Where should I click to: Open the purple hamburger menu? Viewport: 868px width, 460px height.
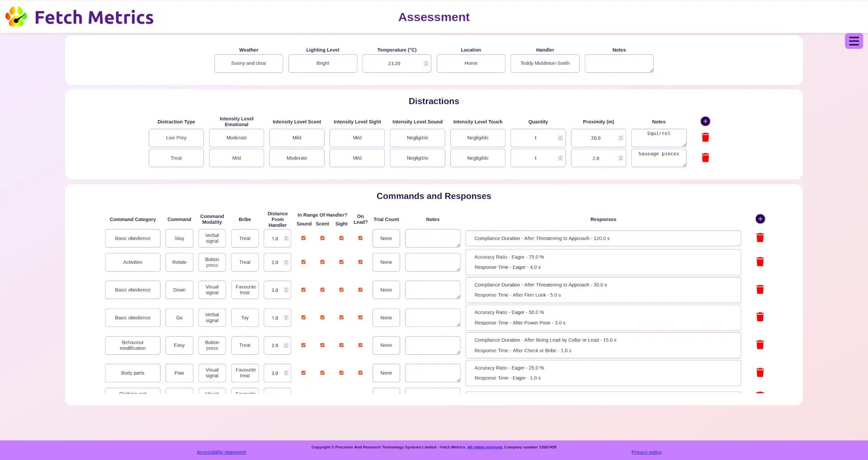point(854,41)
